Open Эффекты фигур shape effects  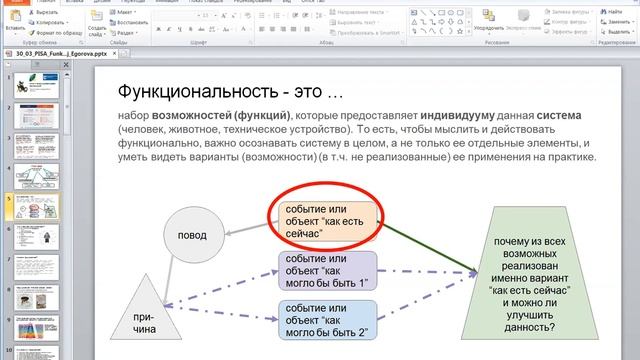click(567, 31)
